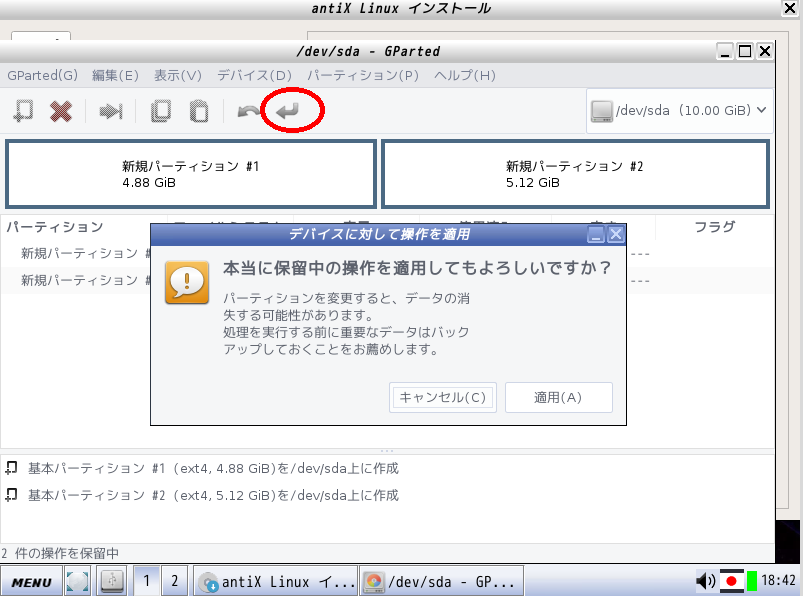This screenshot has height=596, width=803.
Task: Open the 表示(V) menu
Action: coord(178,75)
